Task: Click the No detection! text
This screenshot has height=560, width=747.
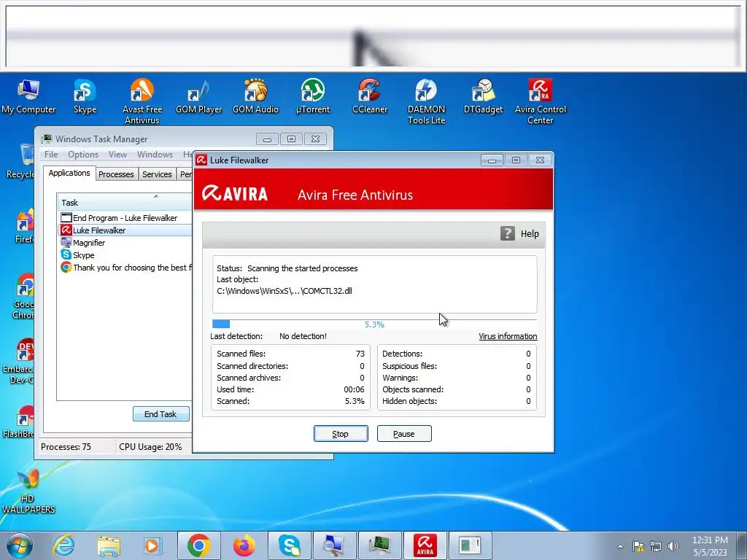Action: point(303,336)
